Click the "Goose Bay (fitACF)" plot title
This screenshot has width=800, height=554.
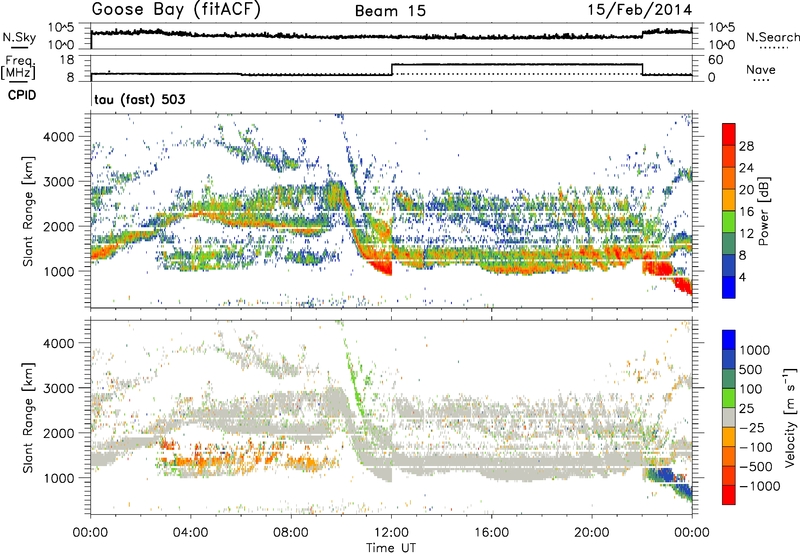point(176,10)
